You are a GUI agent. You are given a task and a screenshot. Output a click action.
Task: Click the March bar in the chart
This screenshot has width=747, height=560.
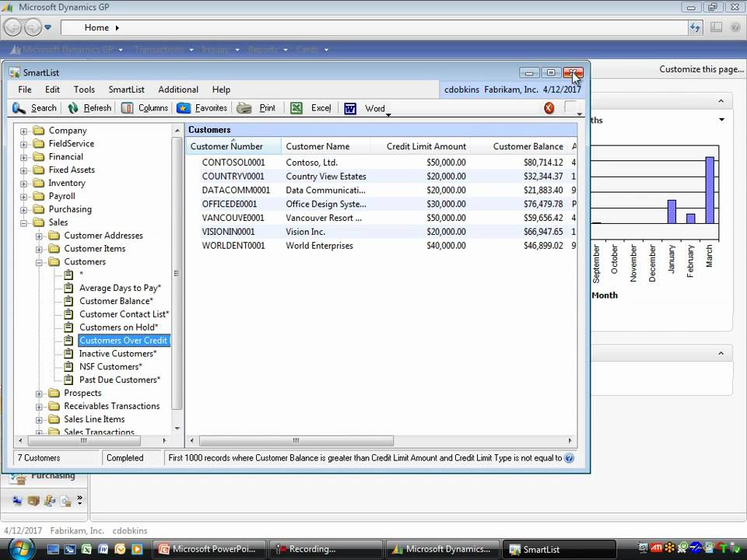(x=710, y=190)
